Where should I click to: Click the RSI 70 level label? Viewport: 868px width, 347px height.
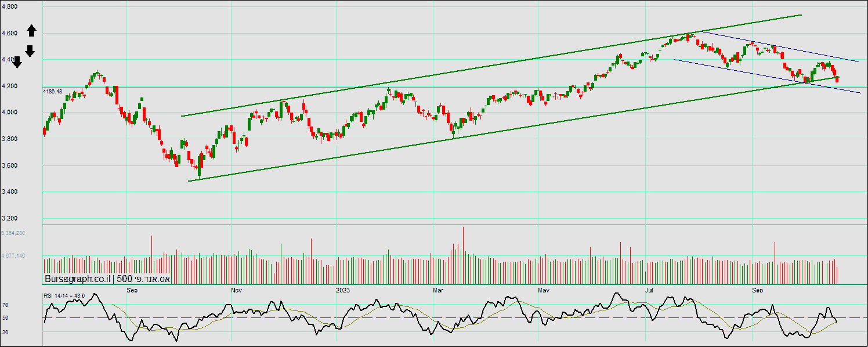5,305
